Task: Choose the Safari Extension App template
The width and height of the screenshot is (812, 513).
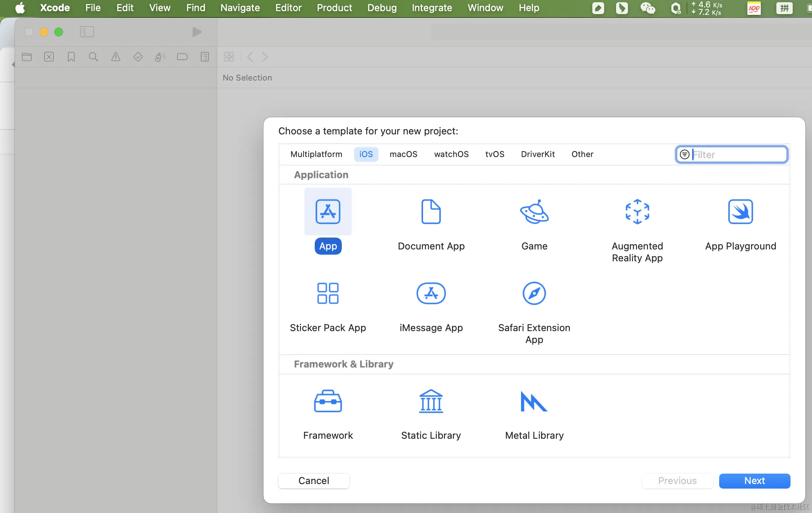Action: tap(534, 294)
